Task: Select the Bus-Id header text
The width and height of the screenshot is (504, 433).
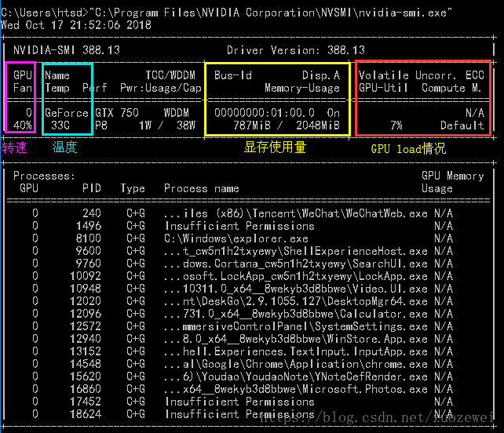Action: [233, 75]
